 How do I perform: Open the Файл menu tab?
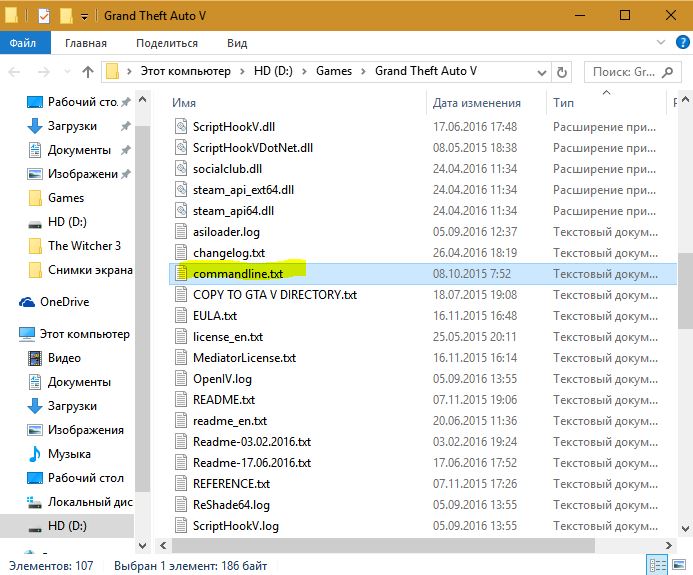tap(23, 43)
